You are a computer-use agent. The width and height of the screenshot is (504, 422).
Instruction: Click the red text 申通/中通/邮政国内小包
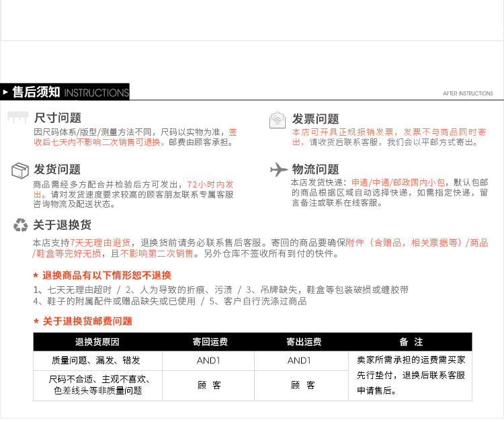[398, 183]
